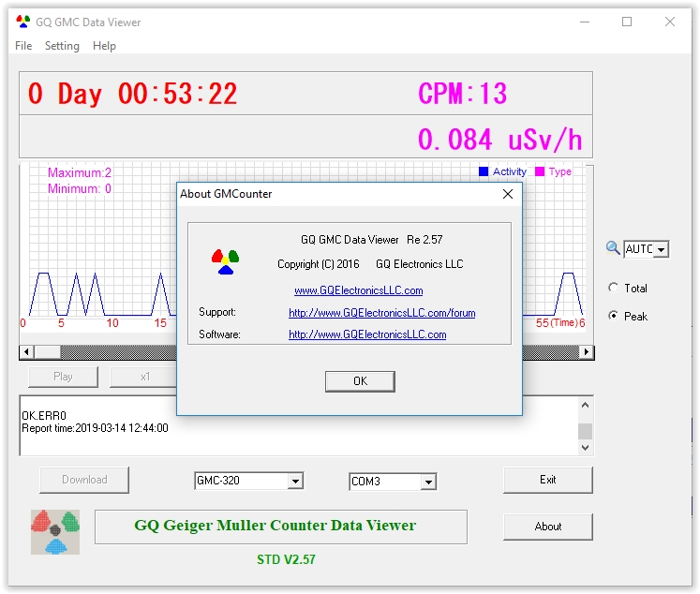Click the 'CPM:13' readout
This screenshot has width=700, height=594.
click(463, 94)
